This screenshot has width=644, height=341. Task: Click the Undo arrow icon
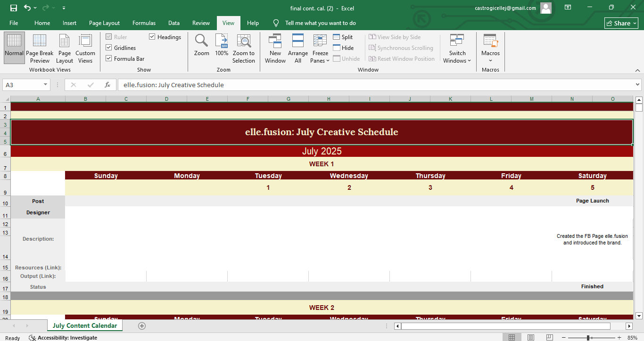pyautogui.click(x=27, y=8)
